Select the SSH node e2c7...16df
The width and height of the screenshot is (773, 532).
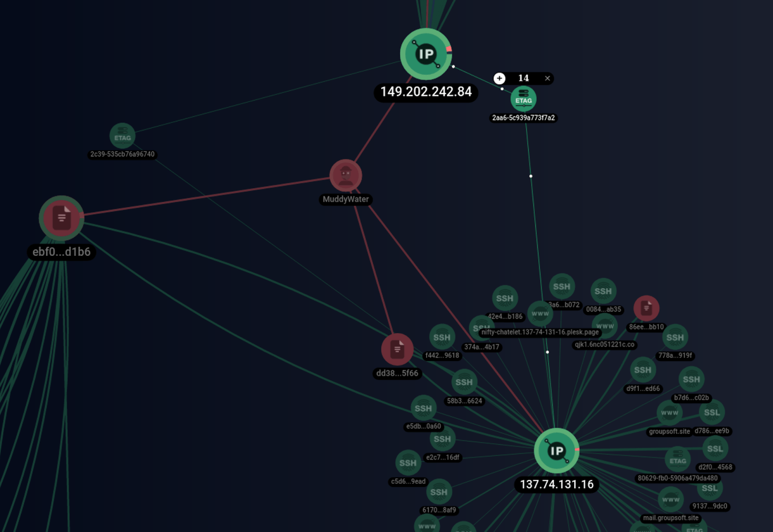(x=442, y=439)
